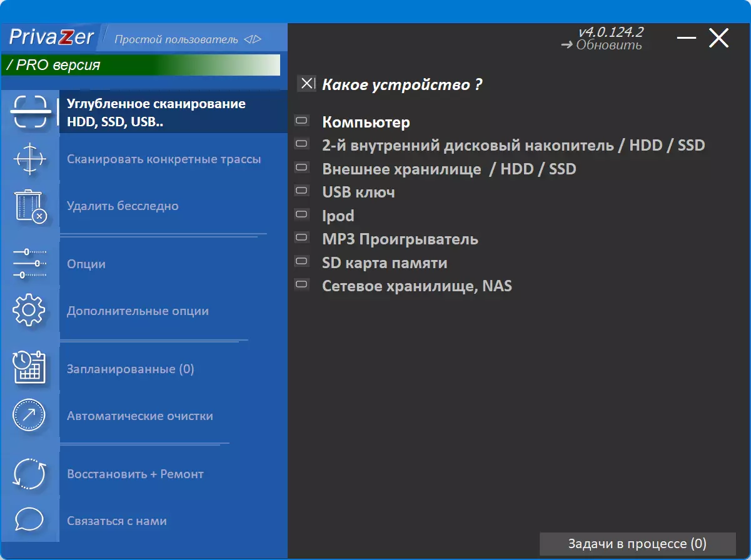The height and width of the screenshot is (560, 751).
Task: Click the crosshair icon for scanning specific traces
Action: click(x=29, y=159)
